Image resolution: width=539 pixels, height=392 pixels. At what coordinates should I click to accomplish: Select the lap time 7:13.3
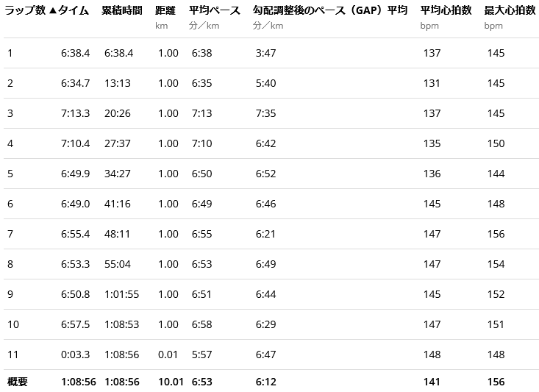click(76, 113)
